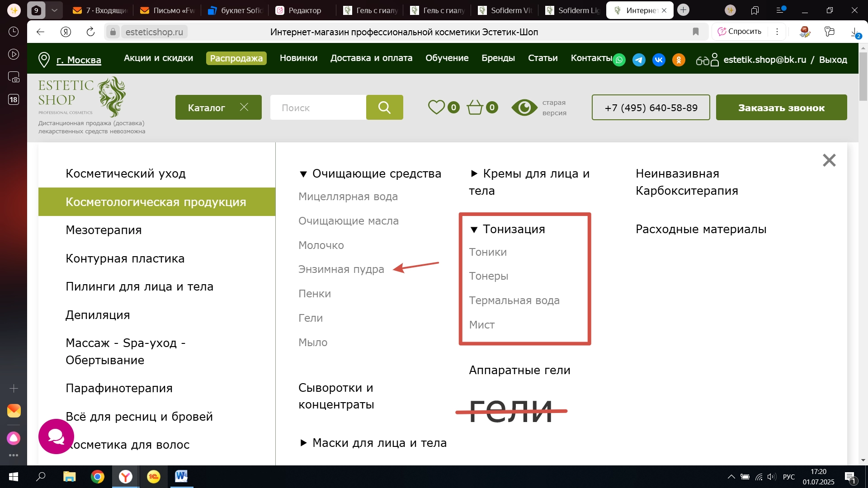
Task: Click the user profile icon in header
Action: click(714, 60)
